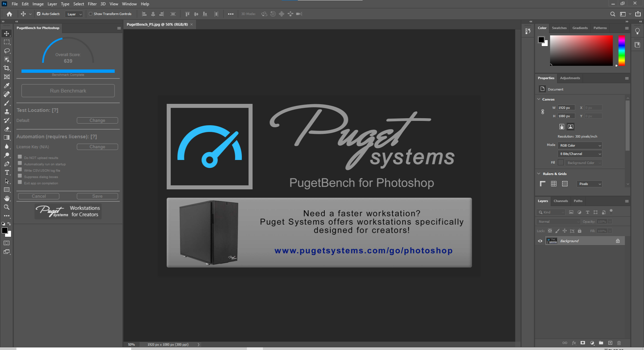
Task: Select the Move tool in toolbar
Action: pos(7,33)
